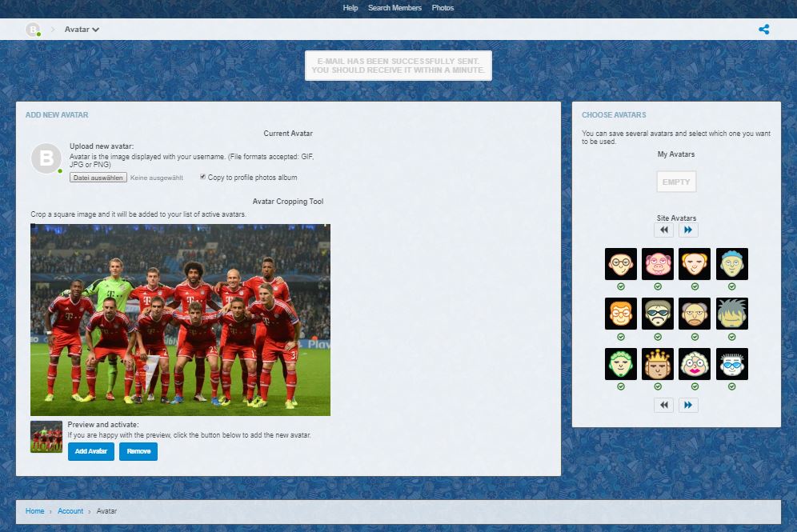The width and height of the screenshot is (797, 532).
Task: Click the EMPTY slot under My Avatars
Action: pyautogui.click(x=676, y=182)
